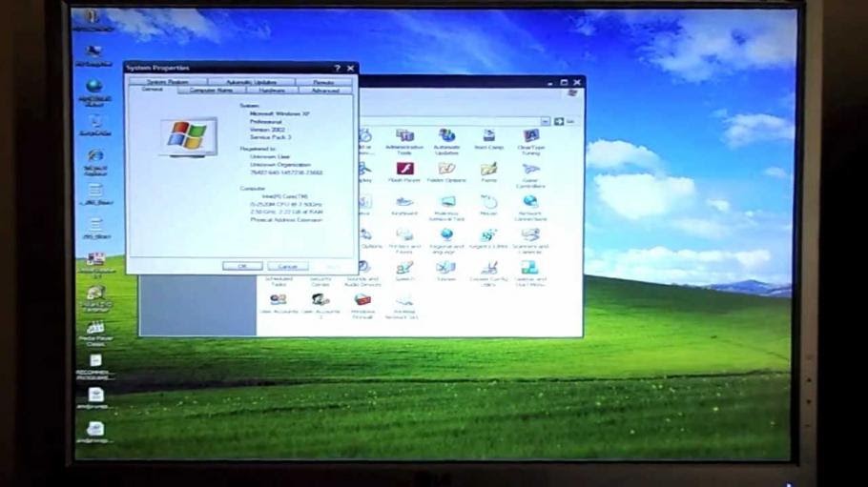Open the Automatic Updates Control Panel icon
The image size is (868, 487).
(446, 141)
